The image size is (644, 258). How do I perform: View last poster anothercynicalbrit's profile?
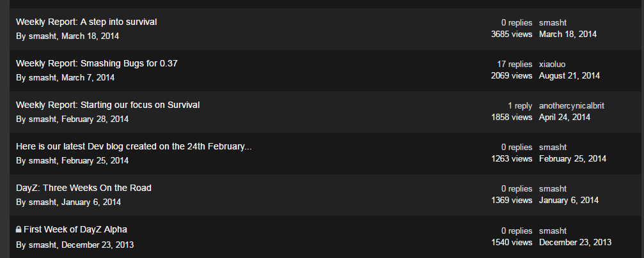[x=571, y=106]
